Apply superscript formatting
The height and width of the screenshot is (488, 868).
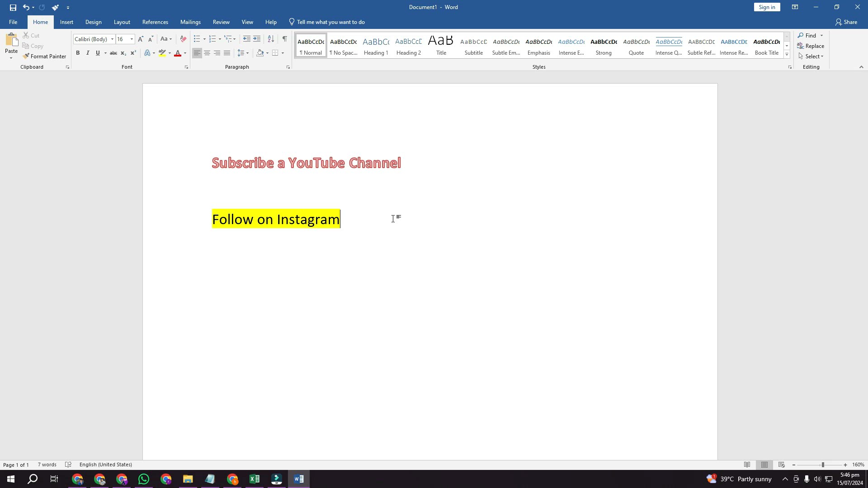point(133,53)
